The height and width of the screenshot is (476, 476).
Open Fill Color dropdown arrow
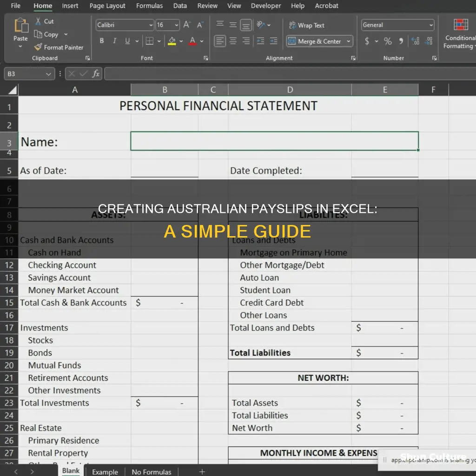pyautogui.click(x=181, y=41)
